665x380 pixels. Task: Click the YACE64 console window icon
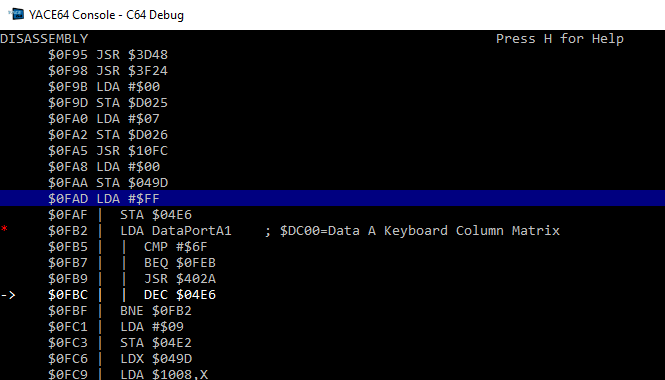(x=17, y=14)
